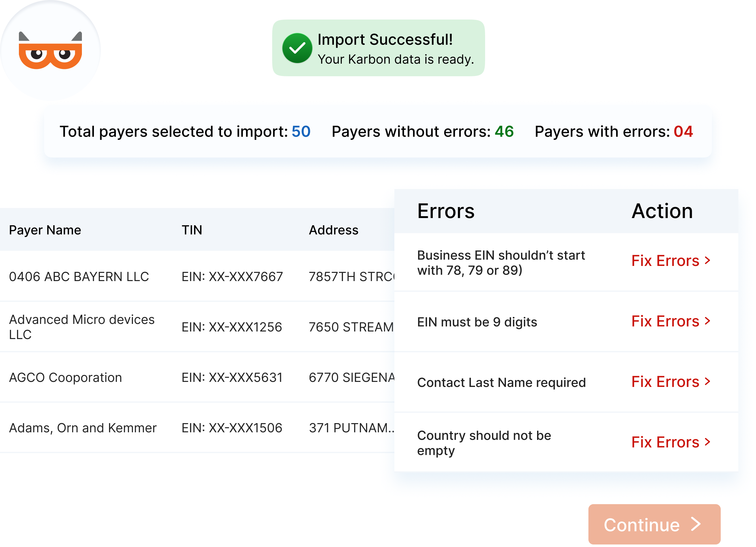Click the Address column header
Screen dimensions: 756x547
coord(333,230)
